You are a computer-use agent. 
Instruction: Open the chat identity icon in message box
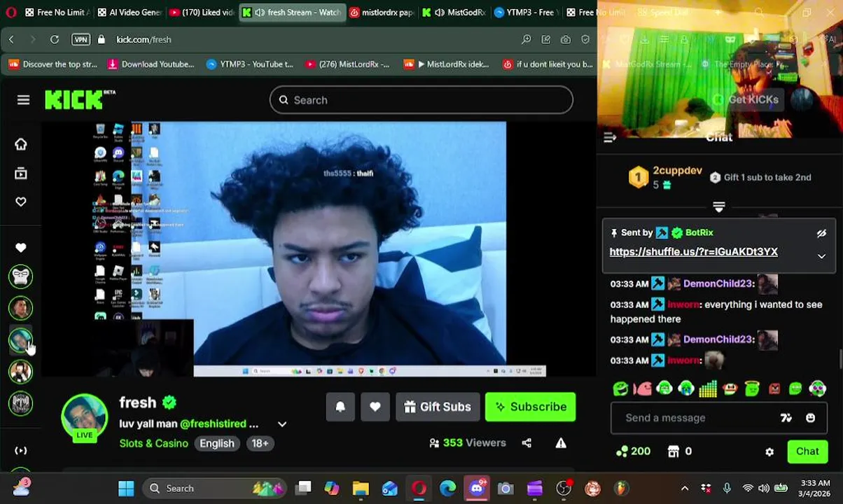click(786, 418)
